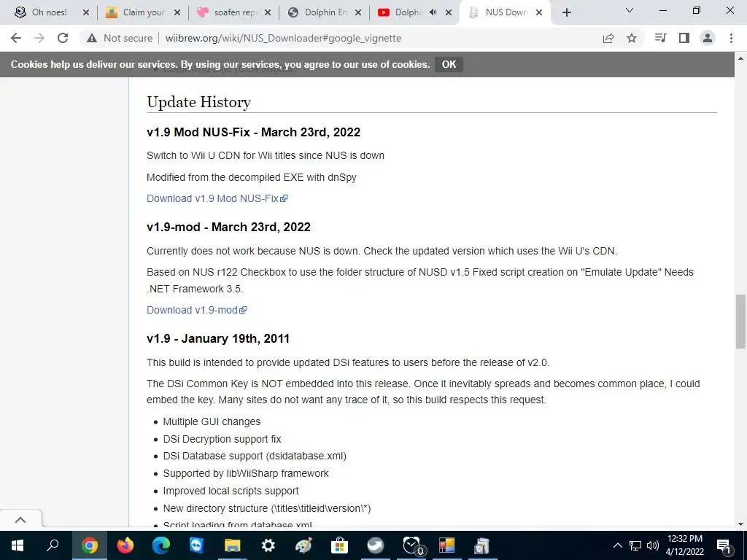
Task: Open the tab search chevron
Action: pos(630,10)
